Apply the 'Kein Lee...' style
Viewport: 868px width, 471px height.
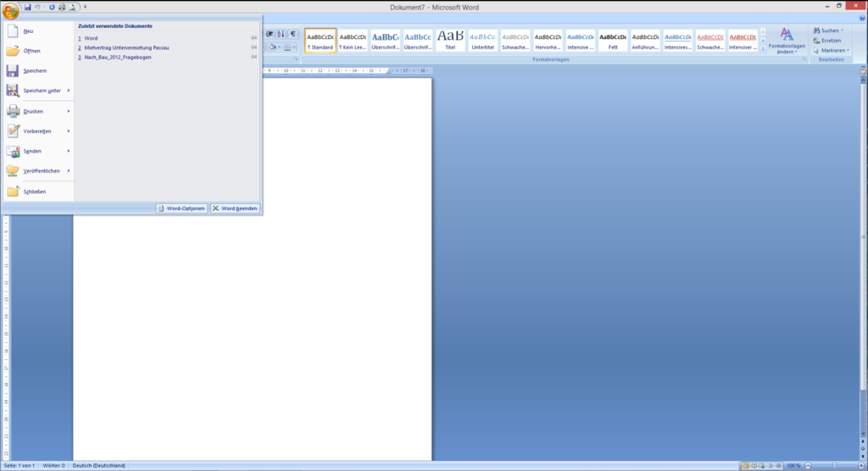coord(353,41)
